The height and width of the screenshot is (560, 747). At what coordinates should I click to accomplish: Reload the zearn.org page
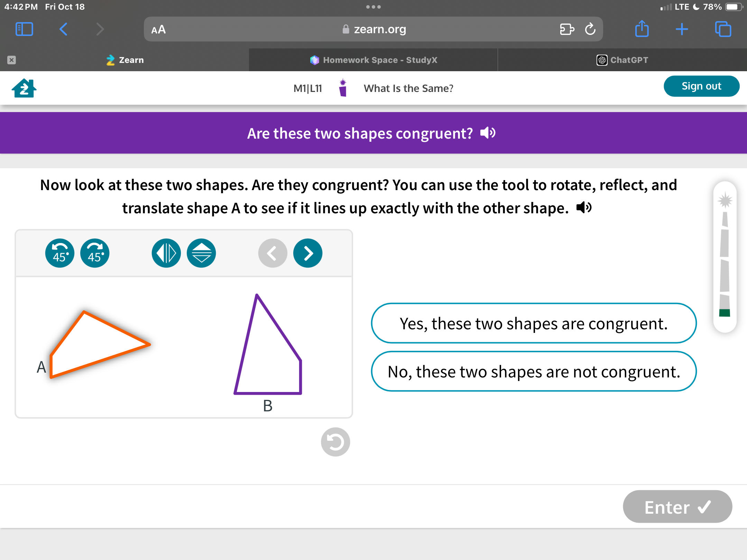(x=590, y=29)
